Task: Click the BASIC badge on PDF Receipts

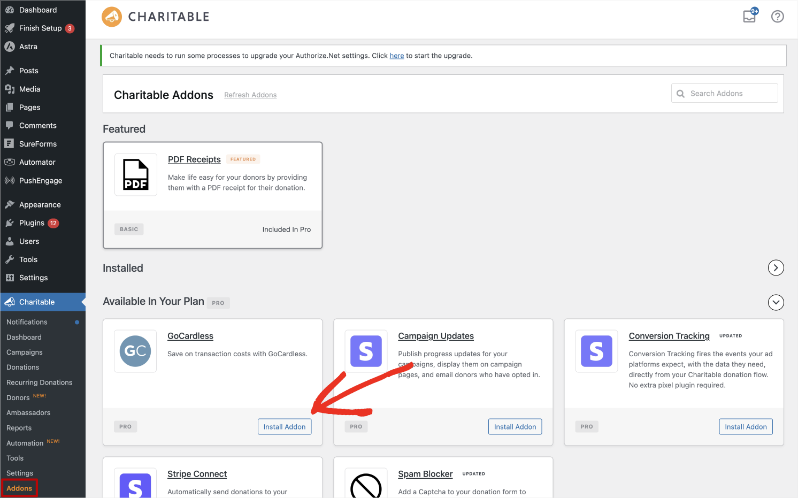Action: (129, 229)
